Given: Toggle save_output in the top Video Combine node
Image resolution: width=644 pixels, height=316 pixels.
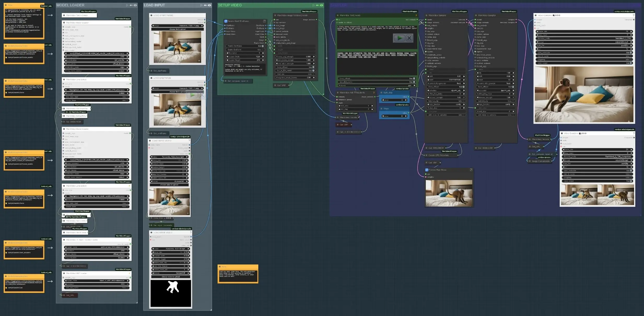Looking at the screenshot, I should click(584, 63).
